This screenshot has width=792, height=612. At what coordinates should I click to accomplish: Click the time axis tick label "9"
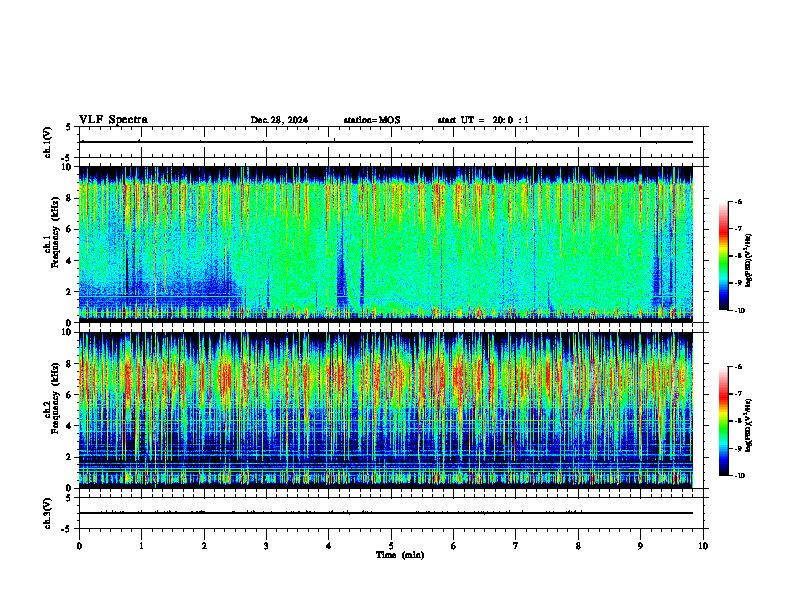(640, 546)
